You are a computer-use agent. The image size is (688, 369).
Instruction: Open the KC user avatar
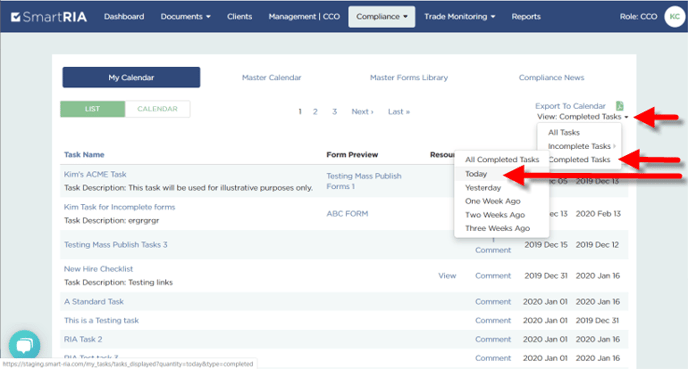674,17
